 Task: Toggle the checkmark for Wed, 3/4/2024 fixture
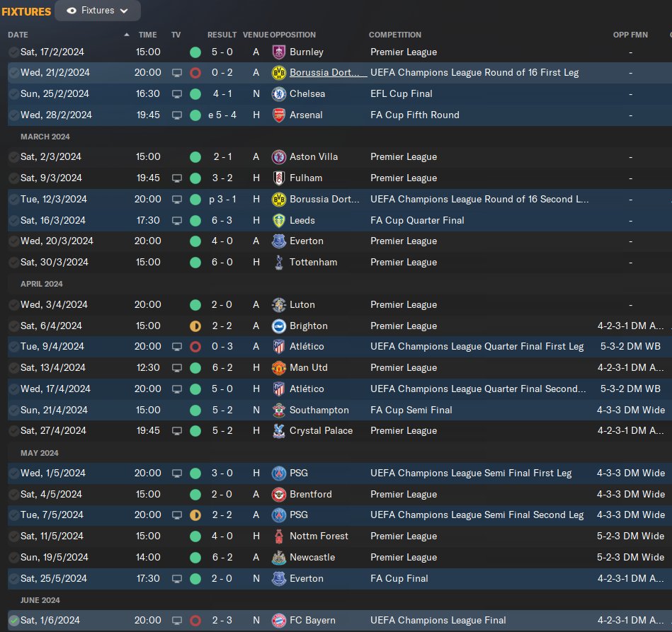[x=13, y=304]
